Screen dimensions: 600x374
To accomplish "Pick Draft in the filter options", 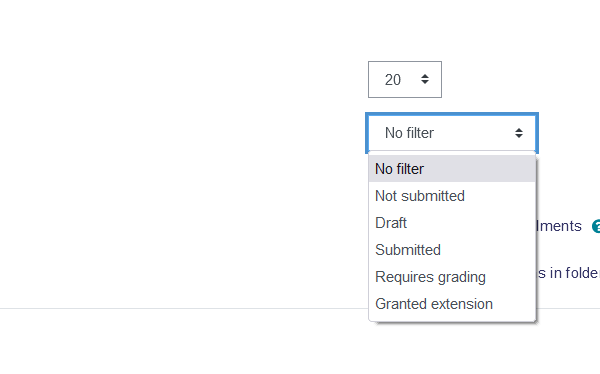I will (452, 223).
